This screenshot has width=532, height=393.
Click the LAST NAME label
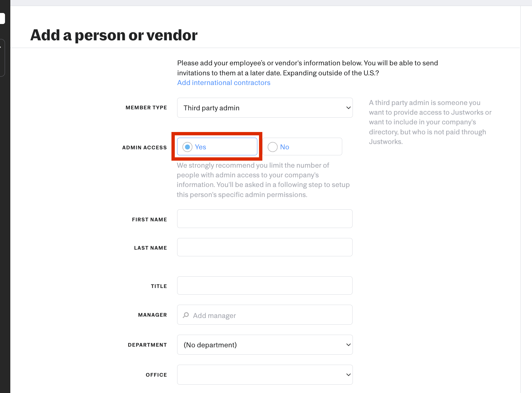(150, 248)
